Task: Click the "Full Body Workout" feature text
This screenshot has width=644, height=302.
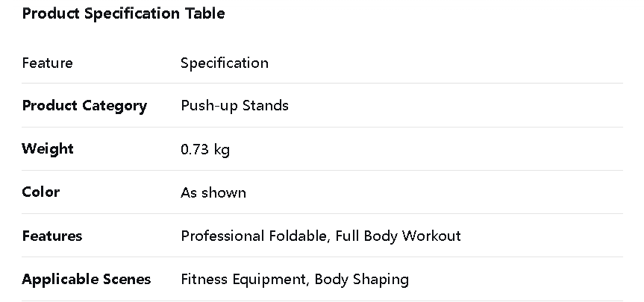Action: 398,236
